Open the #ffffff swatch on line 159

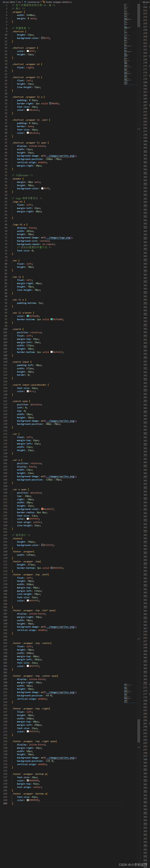click(28, 519)
